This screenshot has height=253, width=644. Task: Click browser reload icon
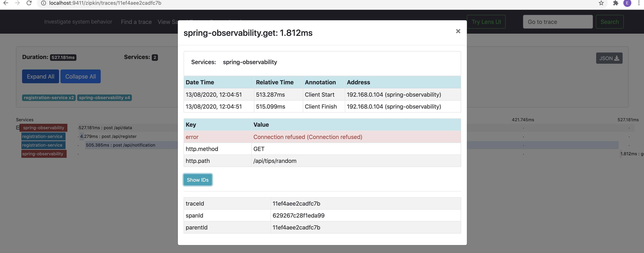point(29,3)
